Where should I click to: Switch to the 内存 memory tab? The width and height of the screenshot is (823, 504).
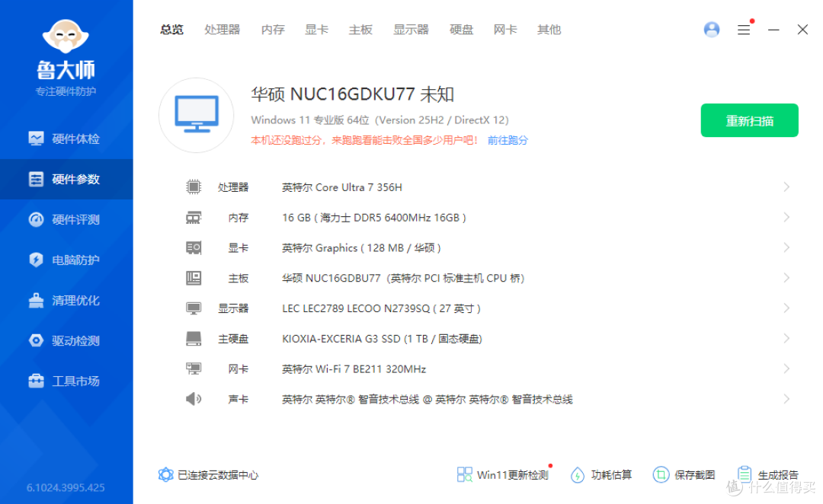pyautogui.click(x=273, y=30)
